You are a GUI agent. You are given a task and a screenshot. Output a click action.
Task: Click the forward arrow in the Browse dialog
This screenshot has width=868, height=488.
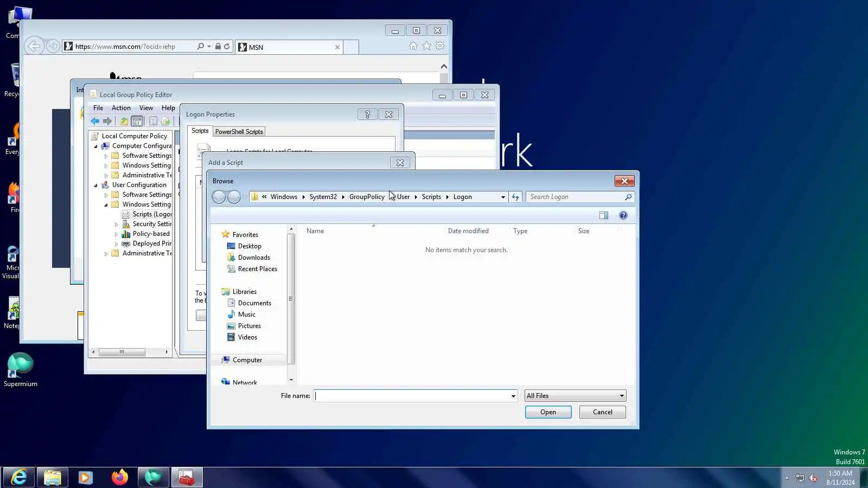click(234, 197)
